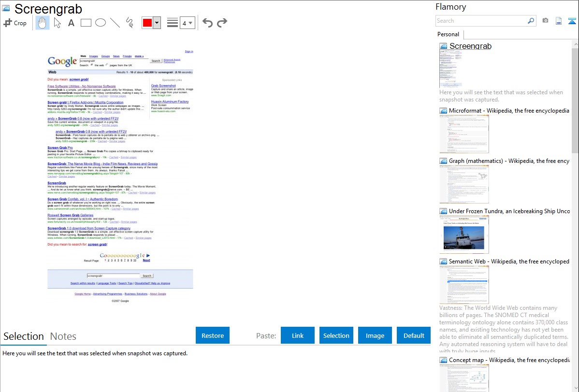Click the icon beside Microformat title
579x392 pixels.
click(444, 111)
